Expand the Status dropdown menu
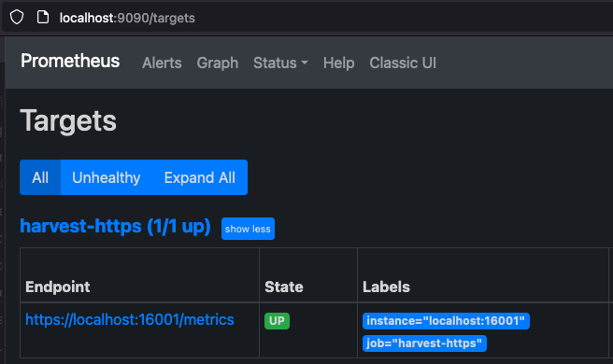Screen dimensions: 613x364 point(280,63)
